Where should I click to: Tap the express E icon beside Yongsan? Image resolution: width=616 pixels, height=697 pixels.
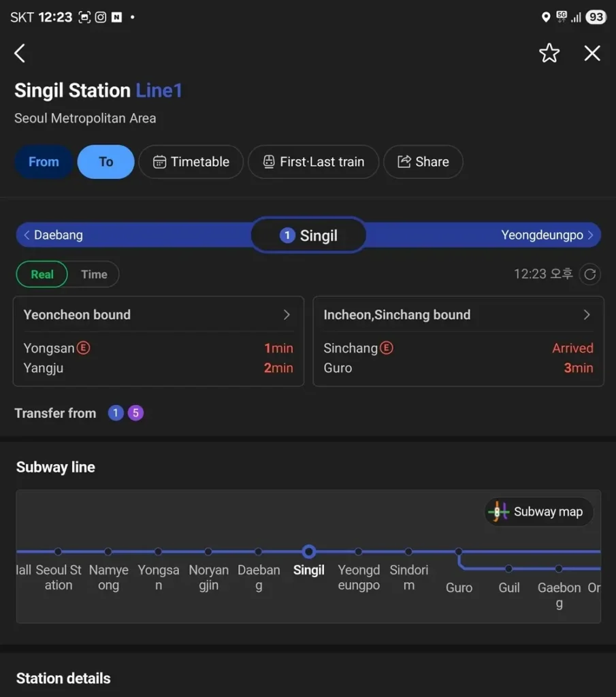pos(83,348)
